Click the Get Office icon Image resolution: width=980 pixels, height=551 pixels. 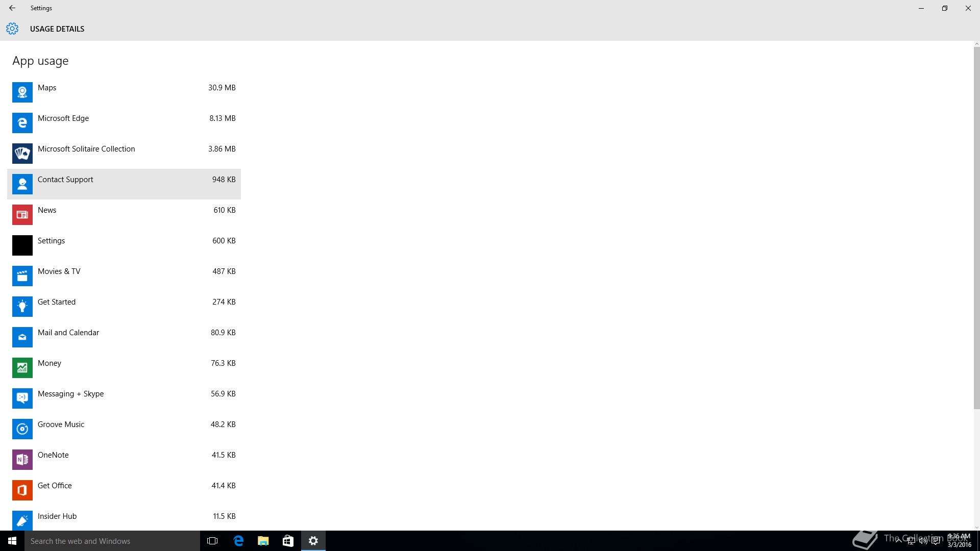(x=22, y=490)
